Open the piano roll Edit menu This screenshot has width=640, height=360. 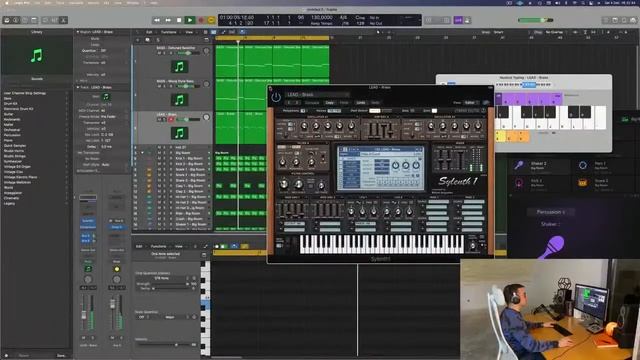139,247
